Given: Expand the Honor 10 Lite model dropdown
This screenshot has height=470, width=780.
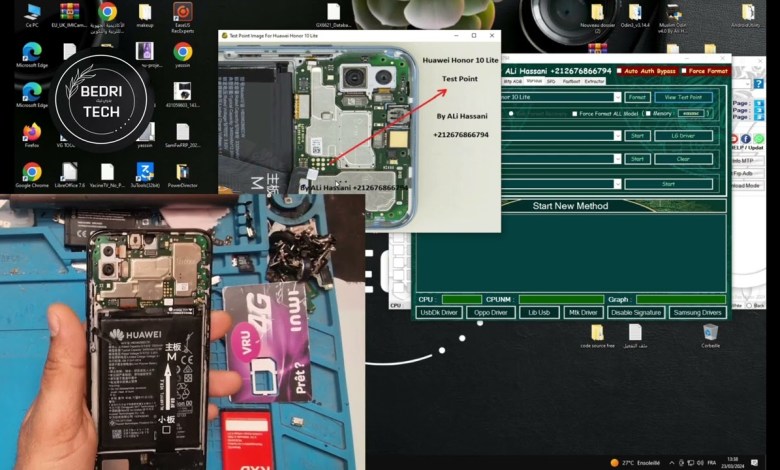Looking at the screenshot, I should (617, 97).
